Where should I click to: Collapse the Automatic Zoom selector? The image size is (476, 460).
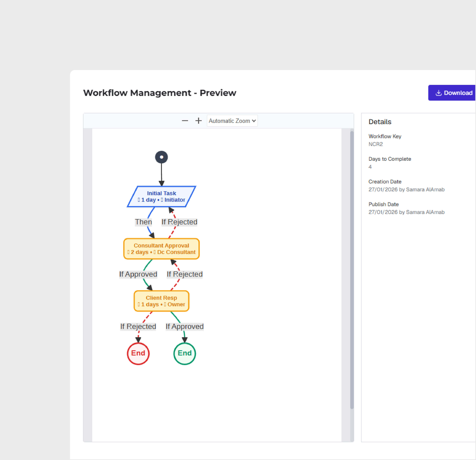(232, 120)
